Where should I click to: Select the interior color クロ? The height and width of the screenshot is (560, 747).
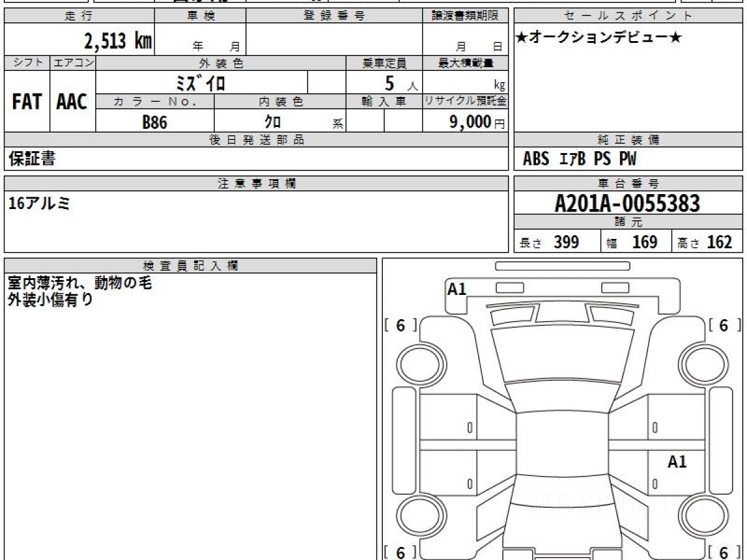pyautogui.click(x=273, y=122)
